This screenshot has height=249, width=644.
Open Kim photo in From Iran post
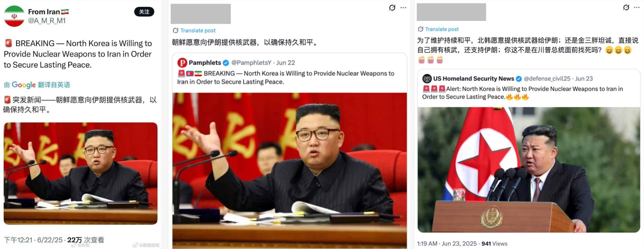[80, 173]
